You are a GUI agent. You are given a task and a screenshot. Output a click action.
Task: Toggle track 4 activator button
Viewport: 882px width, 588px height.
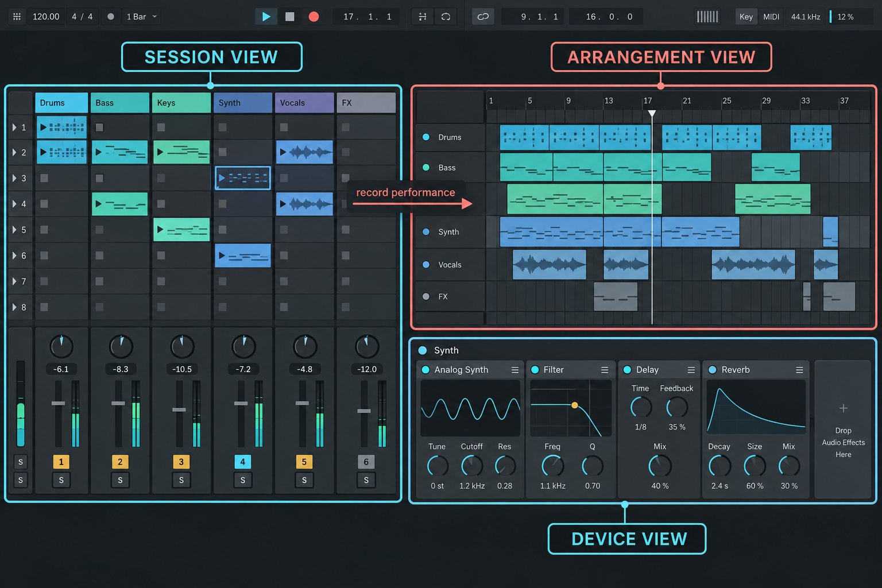[242, 462]
